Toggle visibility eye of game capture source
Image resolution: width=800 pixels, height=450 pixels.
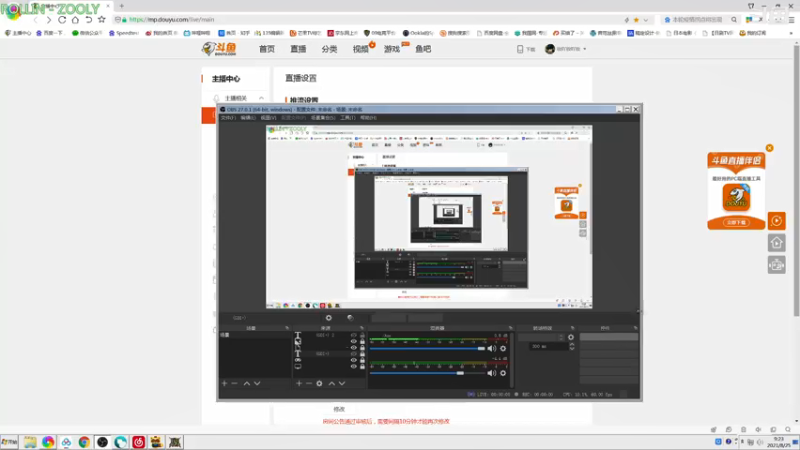click(354, 360)
